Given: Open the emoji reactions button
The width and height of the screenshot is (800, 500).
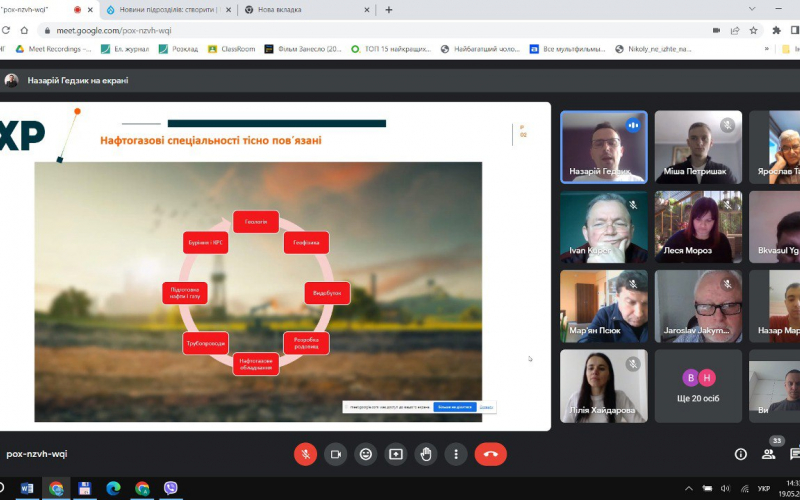Looking at the screenshot, I should coord(366,454).
